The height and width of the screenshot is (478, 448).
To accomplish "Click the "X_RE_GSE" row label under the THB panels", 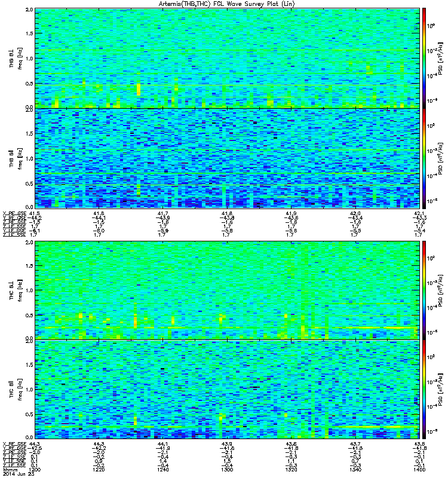I will pos(14,213).
